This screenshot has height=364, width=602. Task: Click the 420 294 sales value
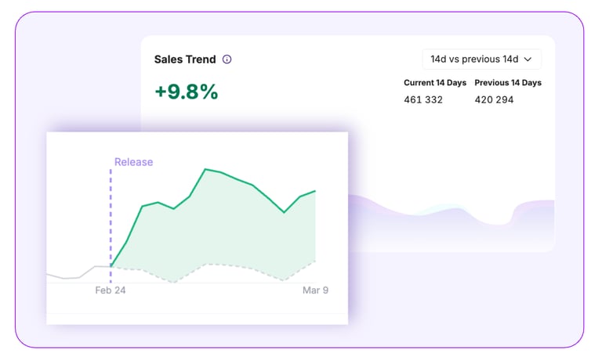tap(495, 99)
